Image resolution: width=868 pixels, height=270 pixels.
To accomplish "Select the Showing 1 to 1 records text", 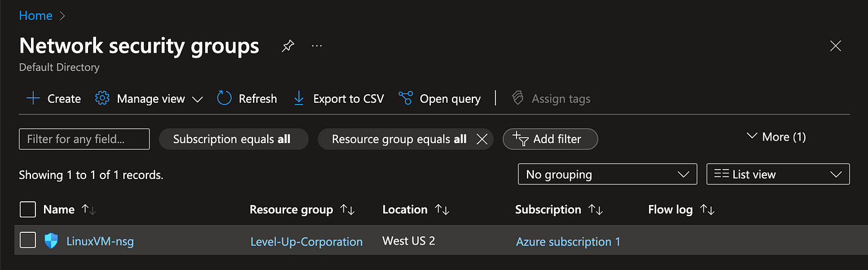I will (91, 175).
